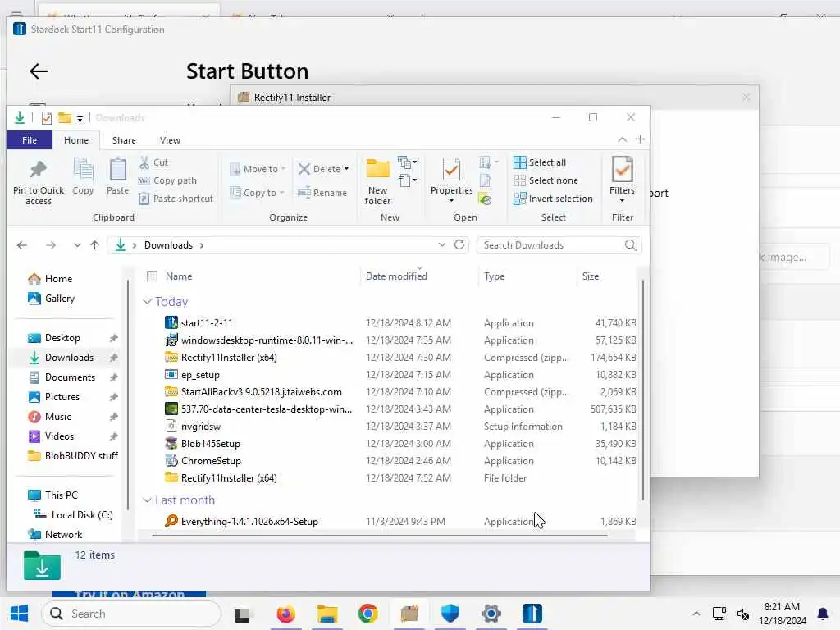The image size is (840, 630).
Task: Toggle the select-all checkbox beside Name column
Action: [x=152, y=276]
